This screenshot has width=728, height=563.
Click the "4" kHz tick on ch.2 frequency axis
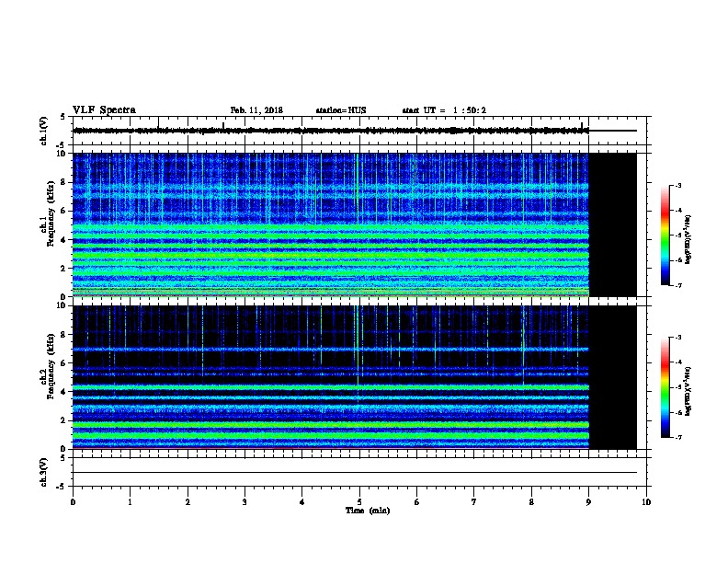64,392
